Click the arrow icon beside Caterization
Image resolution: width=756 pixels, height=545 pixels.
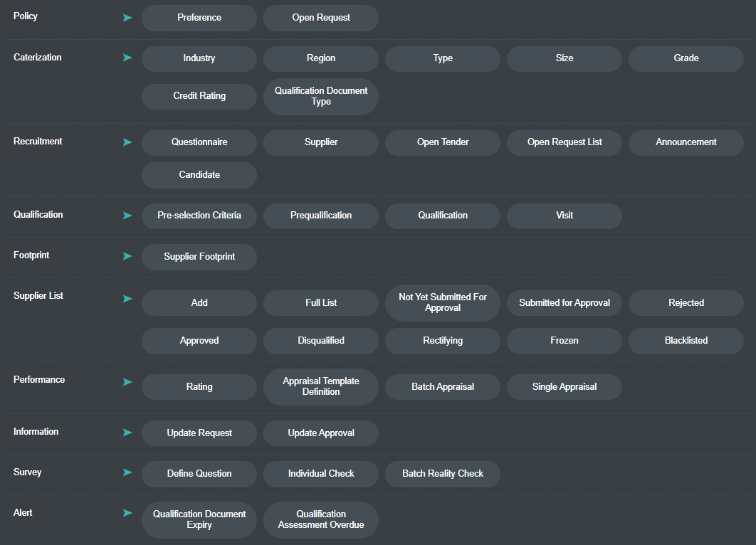[x=127, y=58]
